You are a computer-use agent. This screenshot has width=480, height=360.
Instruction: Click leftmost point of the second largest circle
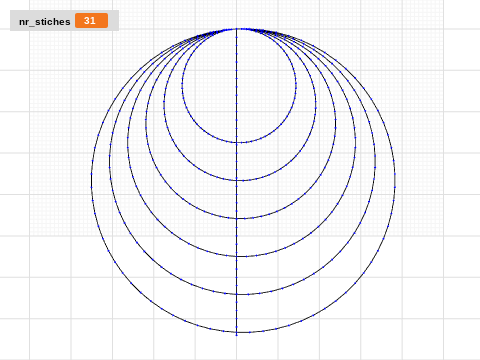click(109, 162)
